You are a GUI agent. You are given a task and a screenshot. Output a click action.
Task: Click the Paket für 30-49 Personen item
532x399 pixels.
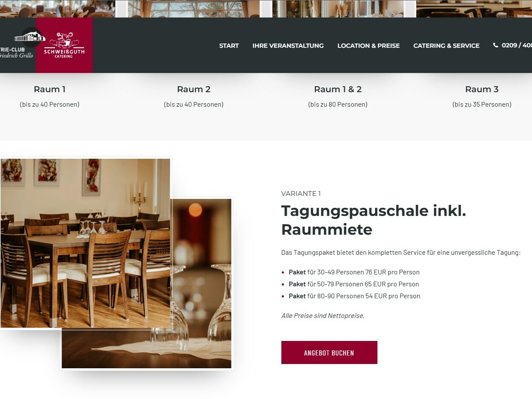354,272
